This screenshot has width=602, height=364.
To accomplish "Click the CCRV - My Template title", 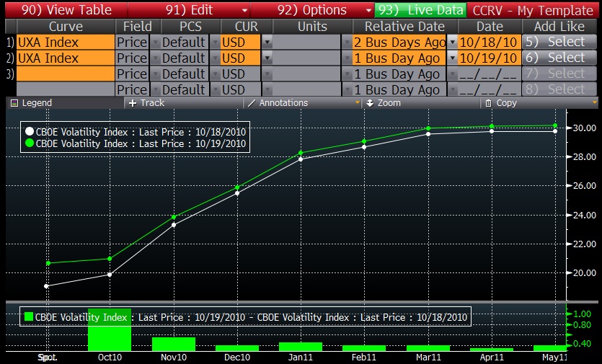I will [x=533, y=10].
